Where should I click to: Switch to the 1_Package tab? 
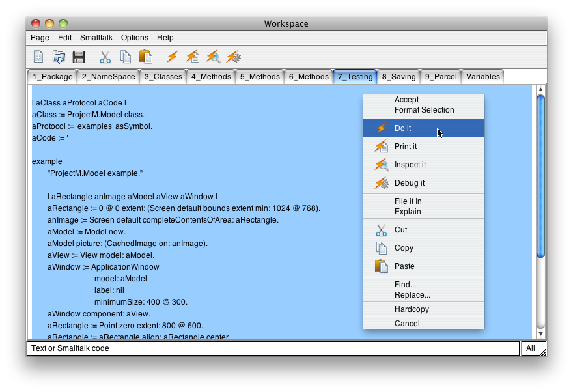coord(53,77)
